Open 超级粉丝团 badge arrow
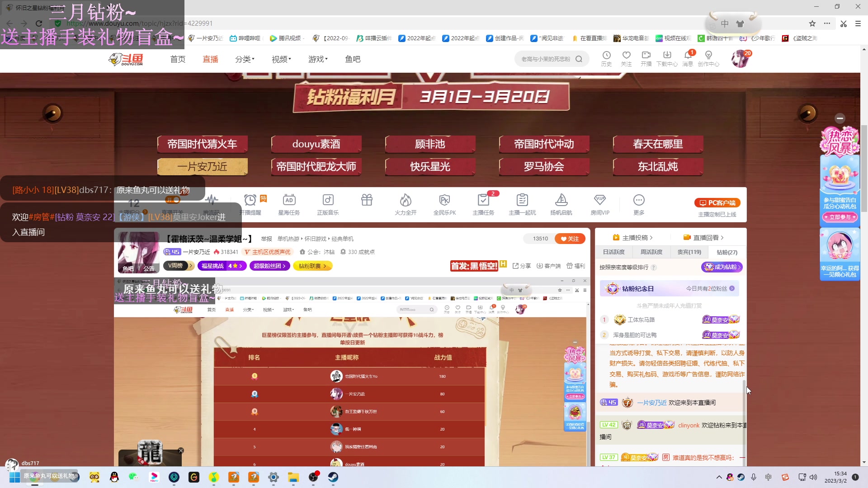 coord(284,266)
